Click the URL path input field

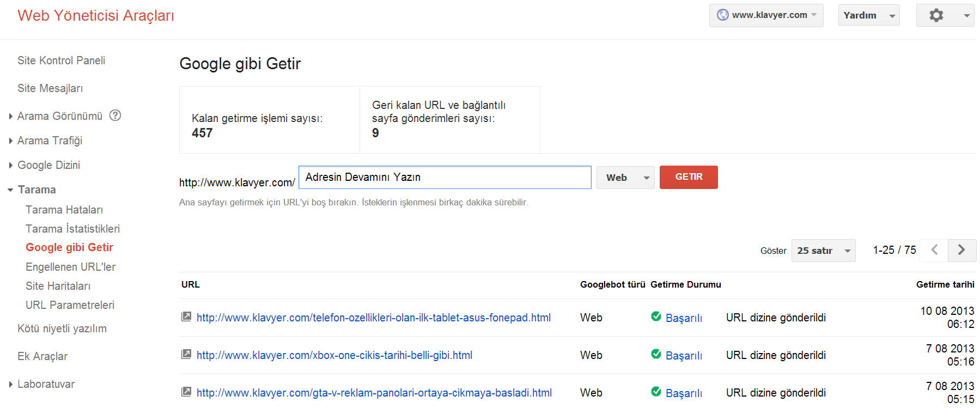[x=445, y=178]
